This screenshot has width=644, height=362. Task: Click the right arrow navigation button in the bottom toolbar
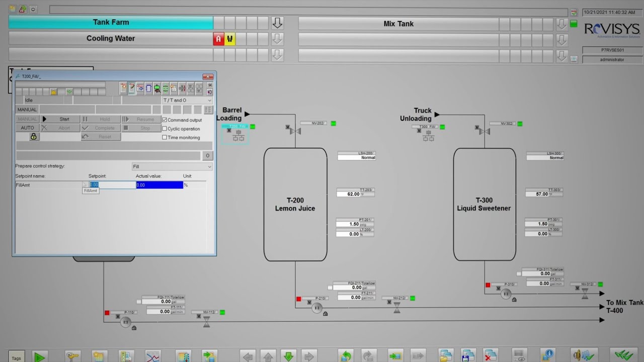click(309, 356)
